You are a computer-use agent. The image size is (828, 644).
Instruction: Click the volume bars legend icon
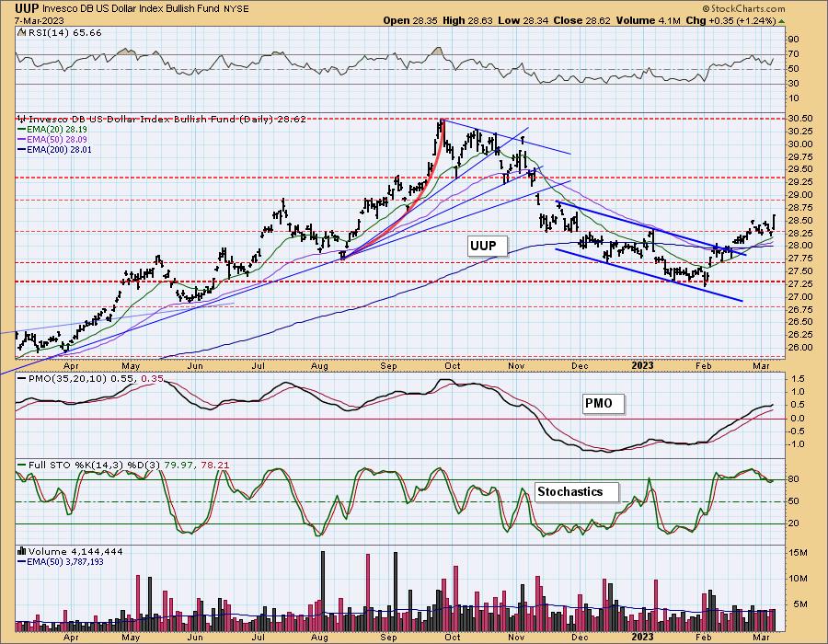click(x=22, y=552)
